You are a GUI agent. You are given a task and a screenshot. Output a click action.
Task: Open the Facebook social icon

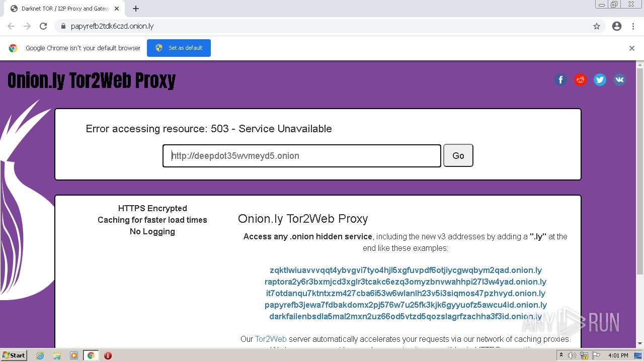coord(560,79)
